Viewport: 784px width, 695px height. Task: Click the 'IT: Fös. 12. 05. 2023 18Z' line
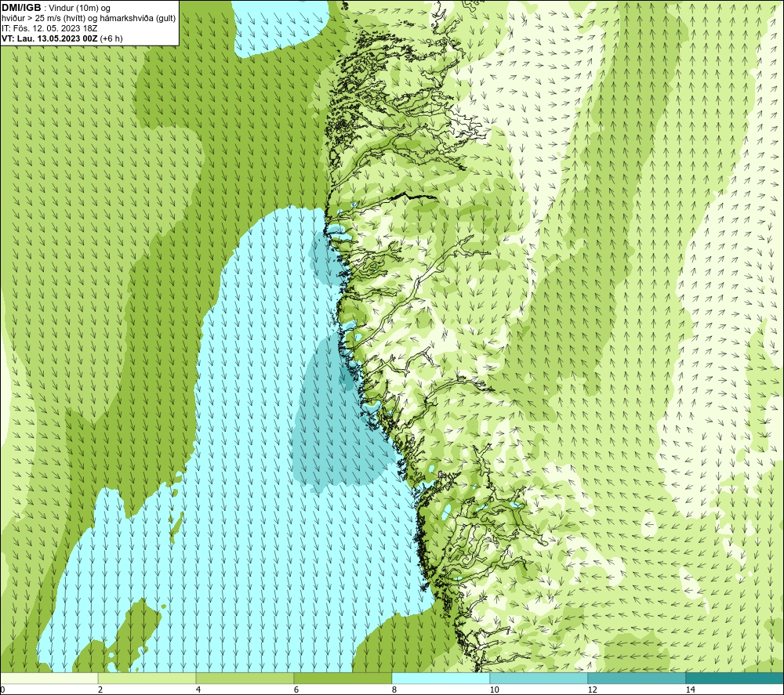pyautogui.click(x=49, y=28)
